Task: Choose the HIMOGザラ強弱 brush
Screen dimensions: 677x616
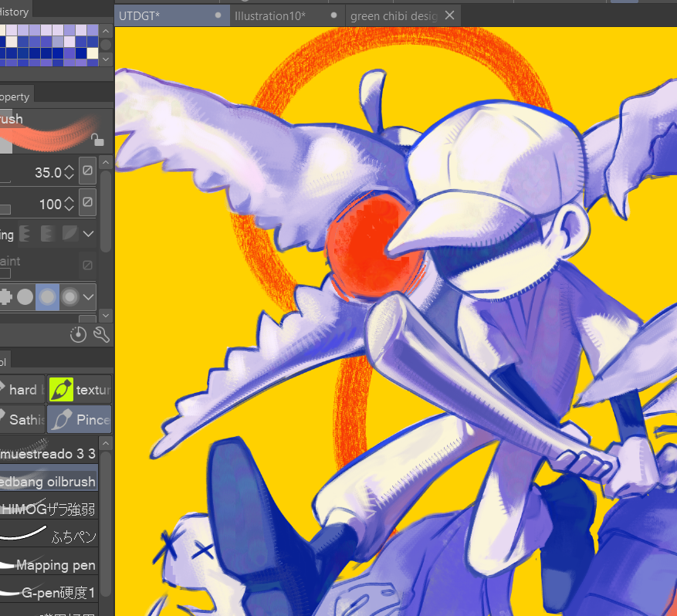Action: [x=49, y=507]
